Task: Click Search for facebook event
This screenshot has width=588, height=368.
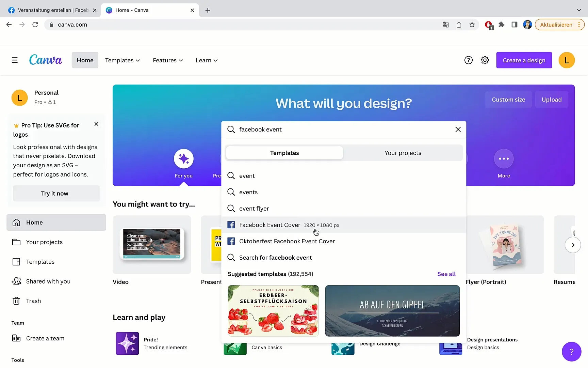Action: [x=344, y=258]
